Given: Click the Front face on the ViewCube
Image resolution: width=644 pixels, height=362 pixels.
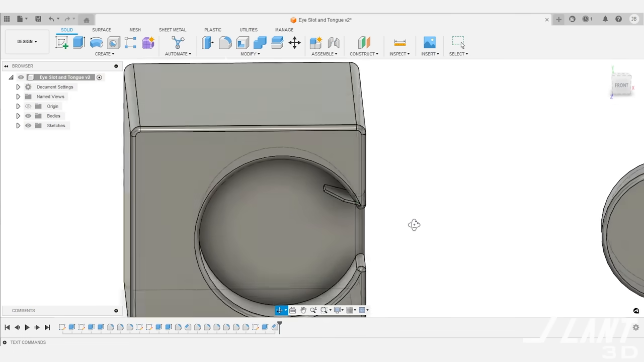Looking at the screenshot, I should pyautogui.click(x=622, y=85).
